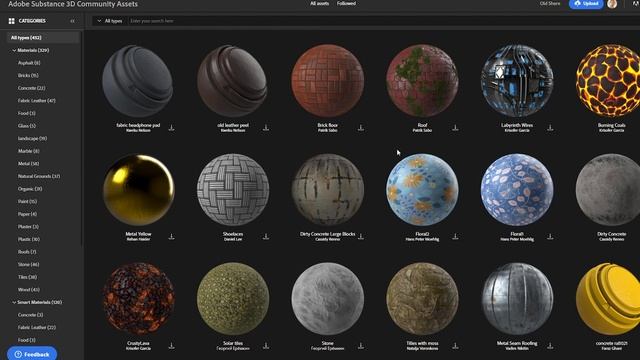The height and width of the screenshot is (360, 640).
Task: Select the Natural Grounds category
Action: (39, 176)
